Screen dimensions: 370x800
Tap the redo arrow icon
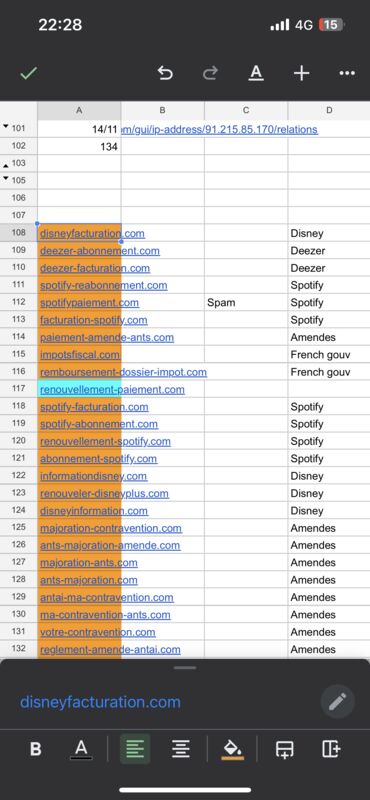click(x=210, y=73)
